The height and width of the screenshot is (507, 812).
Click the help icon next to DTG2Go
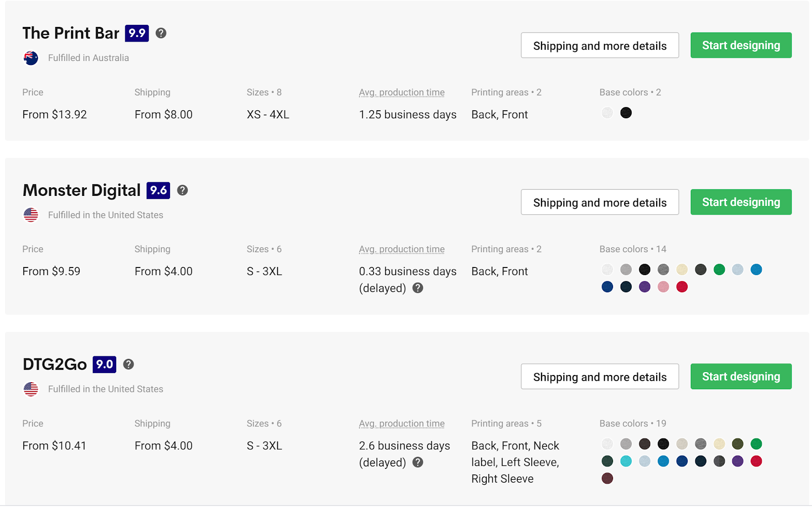point(129,364)
